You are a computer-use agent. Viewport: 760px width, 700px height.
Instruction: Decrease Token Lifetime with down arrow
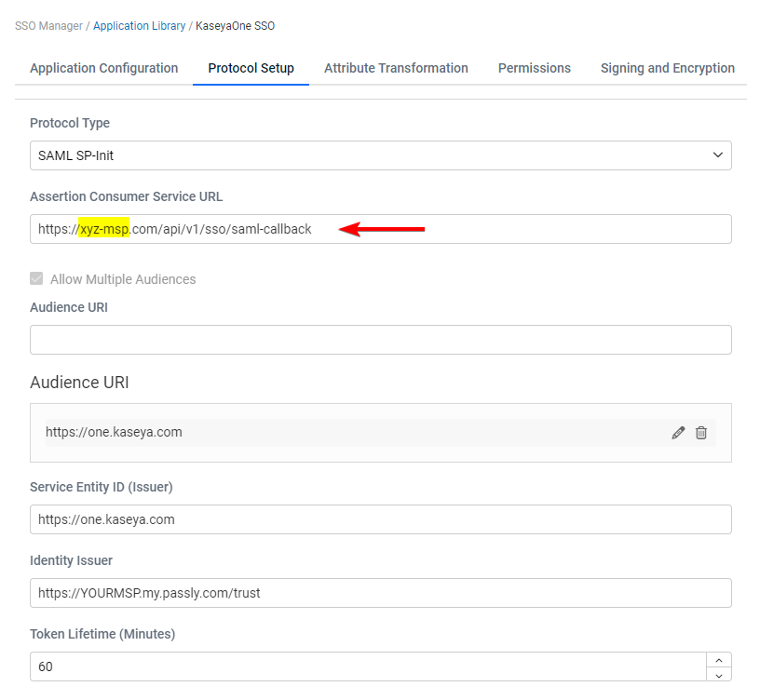pos(719,675)
